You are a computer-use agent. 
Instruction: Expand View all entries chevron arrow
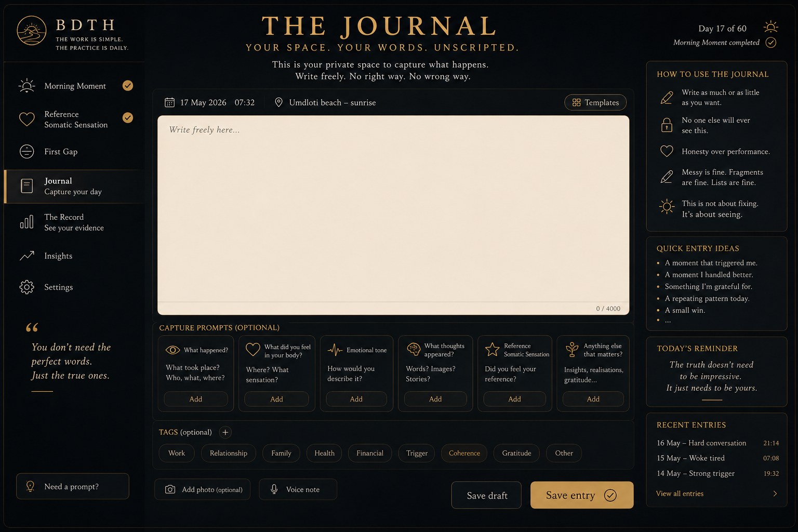775,494
